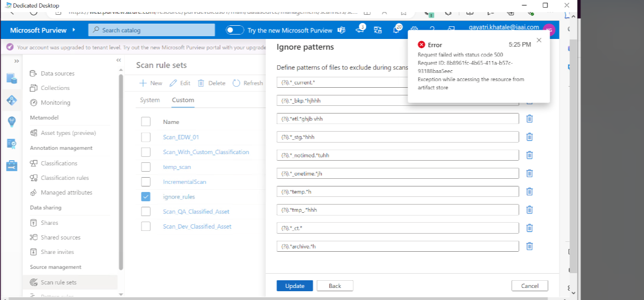
Task: Delete the _stg.*hhh pattern
Action: point(529,137)
